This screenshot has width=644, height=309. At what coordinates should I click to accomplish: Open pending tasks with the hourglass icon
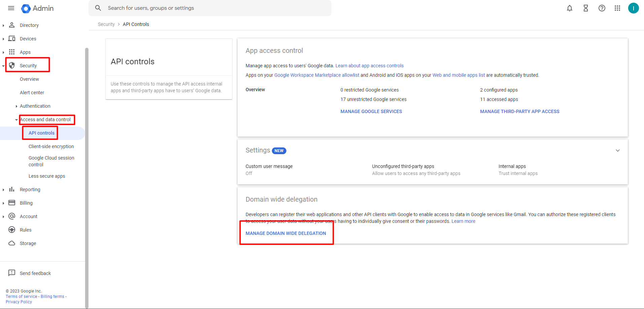pyautogui.click(x=585, y=8)
